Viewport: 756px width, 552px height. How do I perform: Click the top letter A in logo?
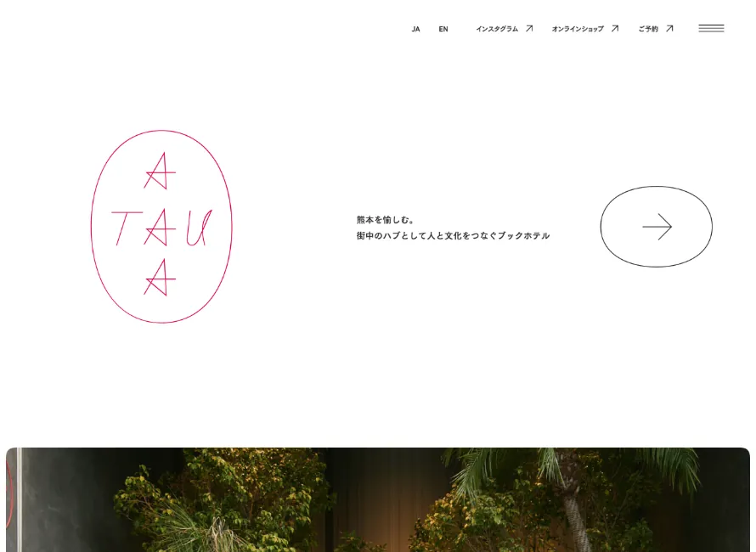(x=159, y=172)
